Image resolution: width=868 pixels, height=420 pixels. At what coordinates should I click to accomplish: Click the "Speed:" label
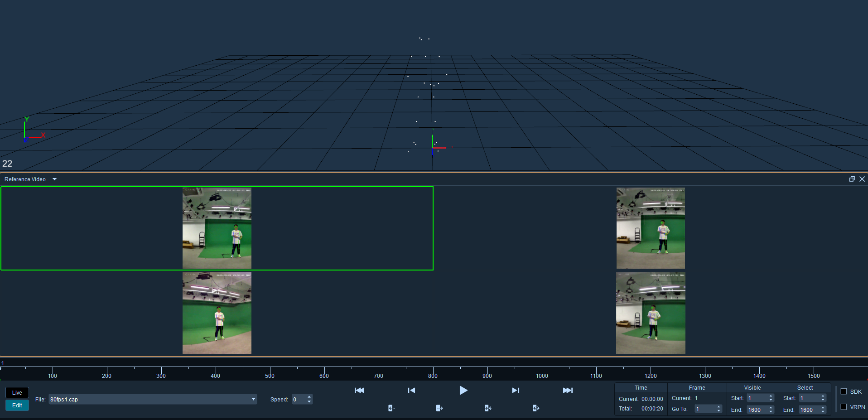click(279, 400)
